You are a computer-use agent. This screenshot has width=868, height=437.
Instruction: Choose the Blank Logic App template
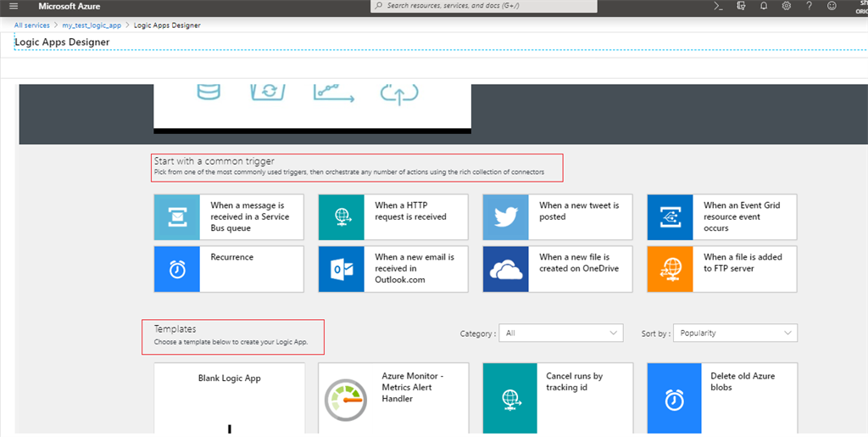[229, 398]
